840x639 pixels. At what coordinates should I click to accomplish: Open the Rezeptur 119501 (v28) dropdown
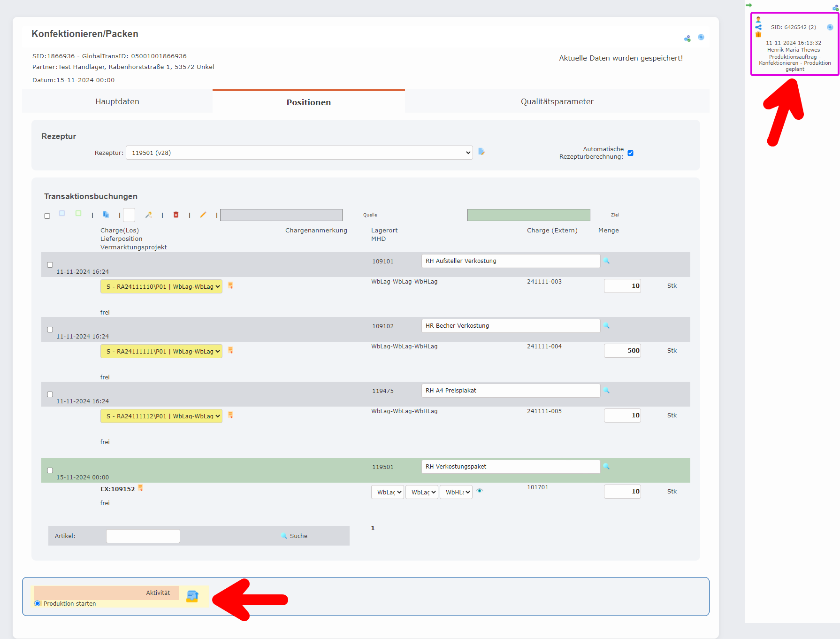(299, 153)
